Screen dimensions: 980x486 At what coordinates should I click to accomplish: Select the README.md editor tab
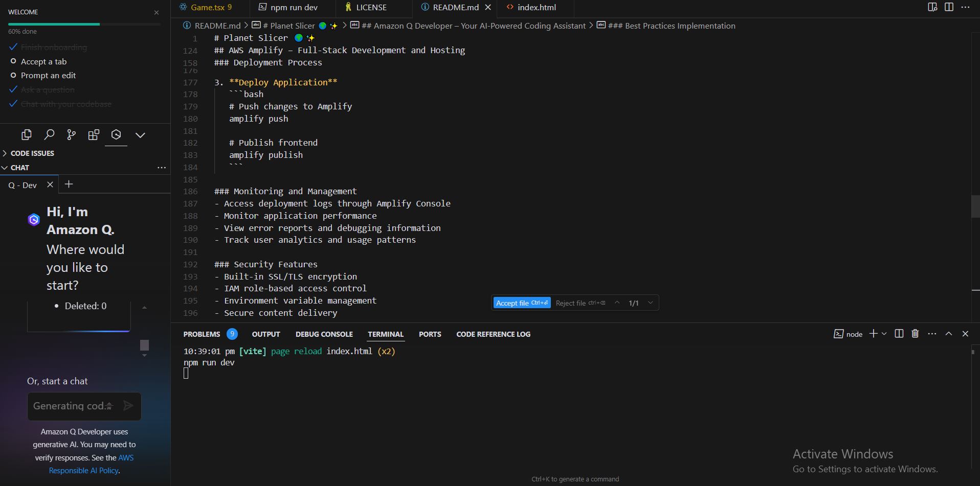(x=455, y=7)
